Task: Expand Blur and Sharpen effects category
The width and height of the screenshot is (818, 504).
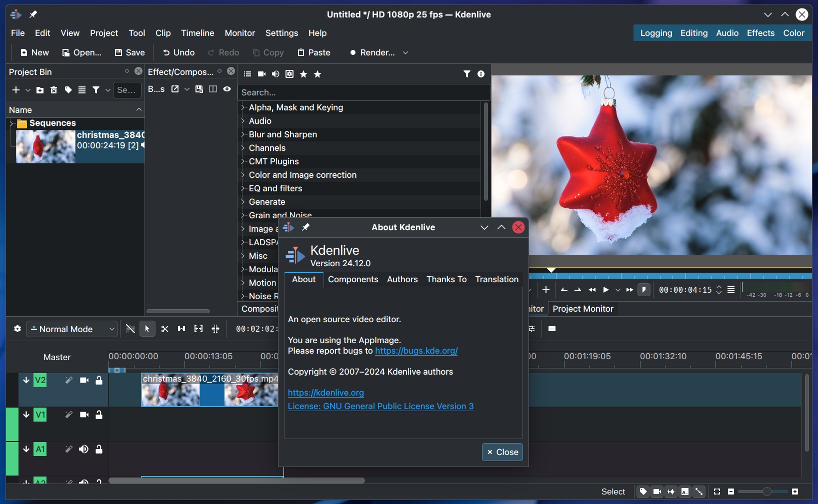Action: (243, 134)
